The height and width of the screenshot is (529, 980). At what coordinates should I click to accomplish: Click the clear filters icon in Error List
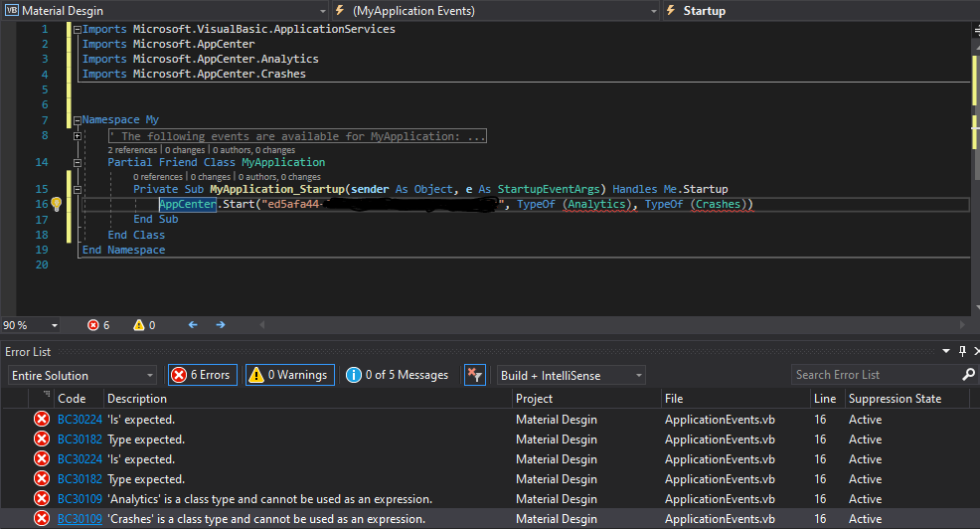pyautogui.click(x=475, y=375)
